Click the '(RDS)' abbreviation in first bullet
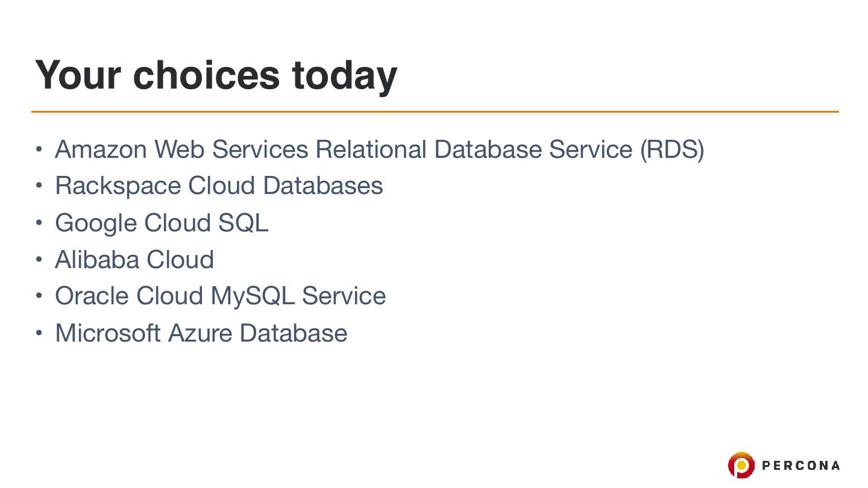 671,149
